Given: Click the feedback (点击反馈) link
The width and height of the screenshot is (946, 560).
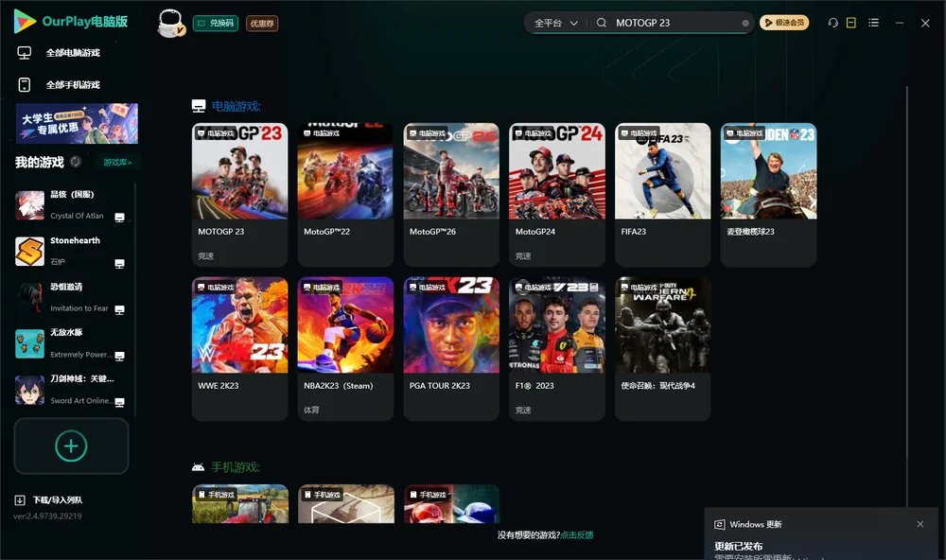Looking at the screenshot, I should [577, 535].
